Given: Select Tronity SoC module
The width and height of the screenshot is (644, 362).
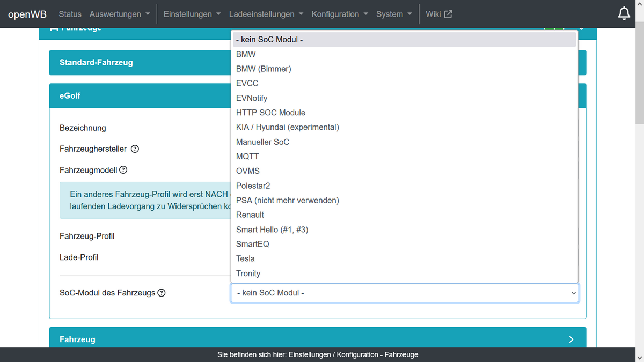Looking at the screenshot, I should [404, 274].
